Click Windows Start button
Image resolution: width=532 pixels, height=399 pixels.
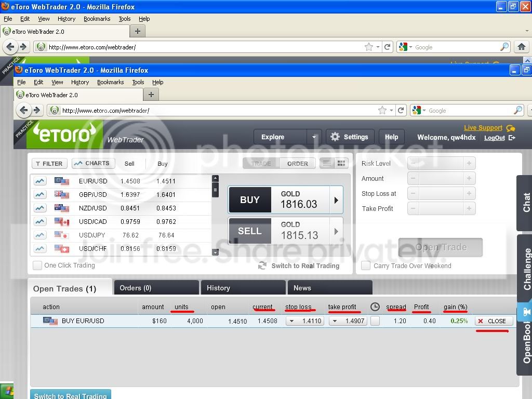coord(7,391)
